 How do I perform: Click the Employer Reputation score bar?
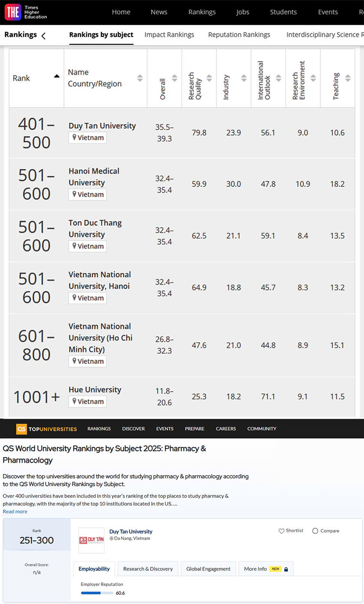pyautogui.click(x=97, y=593)
